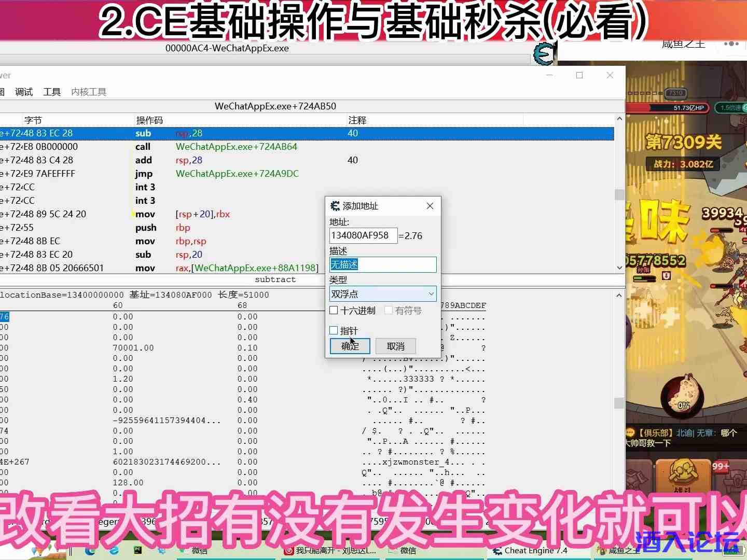This screenshot has height=560, width=747.
Task: Click the up arrow of disassembler scrollbar
Action: tap(619, 119)
